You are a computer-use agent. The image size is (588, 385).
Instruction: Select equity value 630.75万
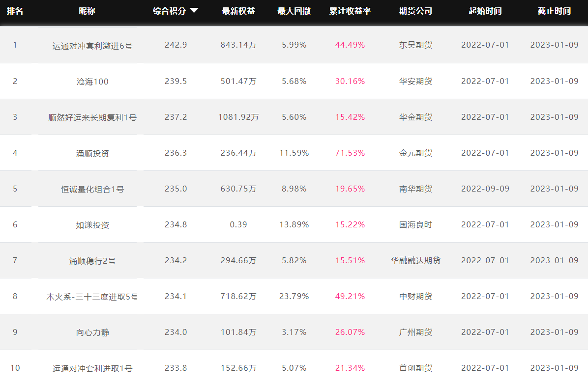tap(238, 189)
